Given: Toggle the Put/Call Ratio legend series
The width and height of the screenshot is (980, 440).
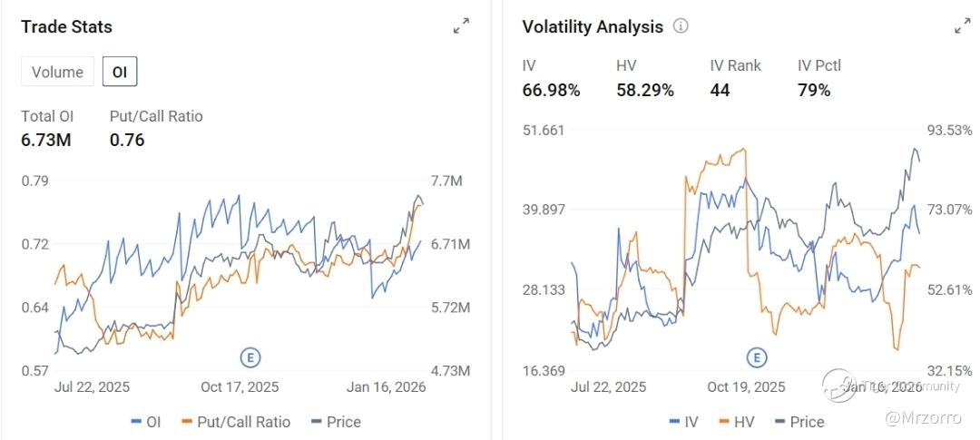Looking at the screenshot, I should point(236,422).
